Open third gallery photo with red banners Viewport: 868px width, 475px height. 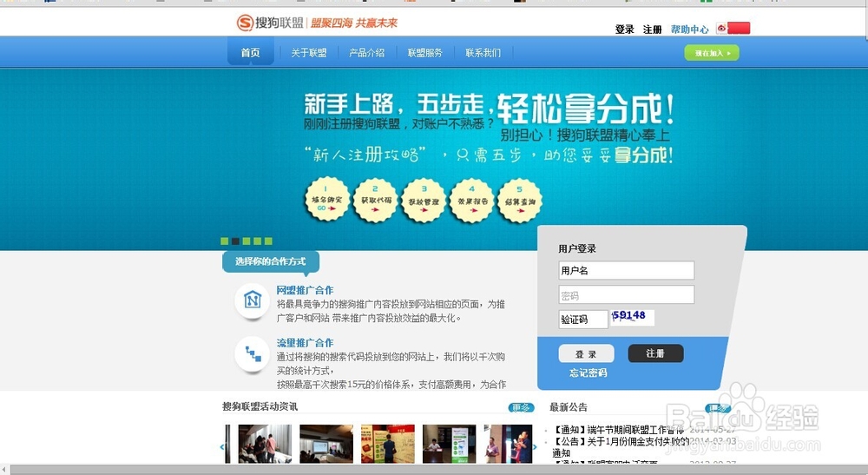click(387, 444)
